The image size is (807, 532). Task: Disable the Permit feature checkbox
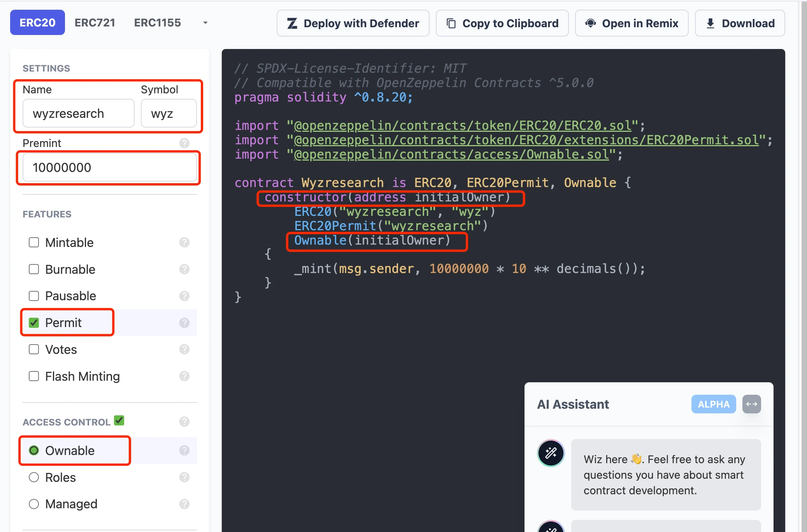34,322
